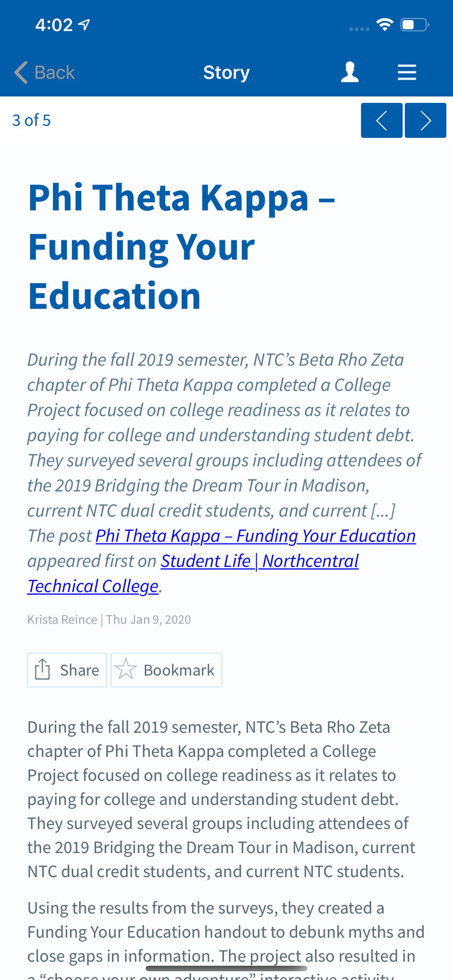Image resolution: width=453 pixels, height=980 pixels.
Task: Go to the previous story arrow
Action: [x=381, y=120]
